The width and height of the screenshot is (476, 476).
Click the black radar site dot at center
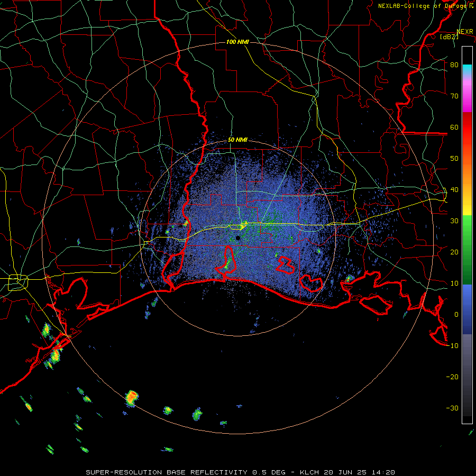pos(238,238)
